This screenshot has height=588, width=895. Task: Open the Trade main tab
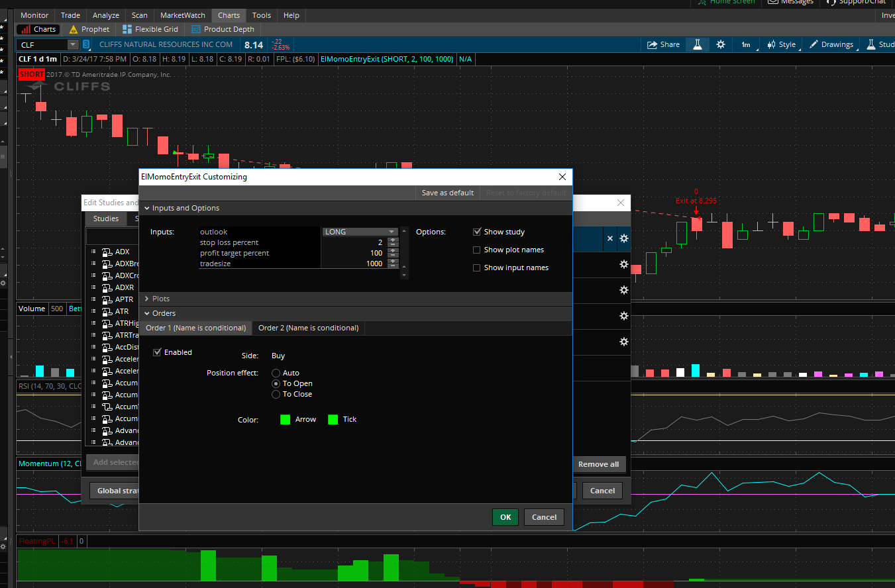pos(70,15)
